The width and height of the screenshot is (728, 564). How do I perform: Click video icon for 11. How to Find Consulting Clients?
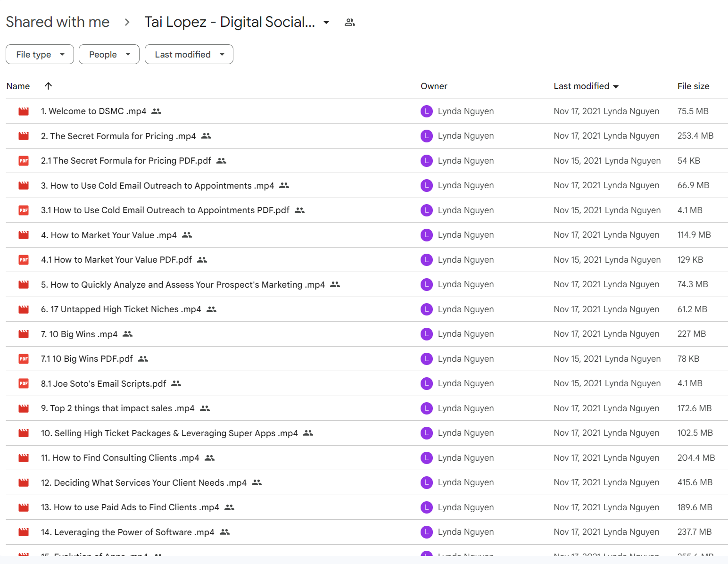tap(24, 458)
